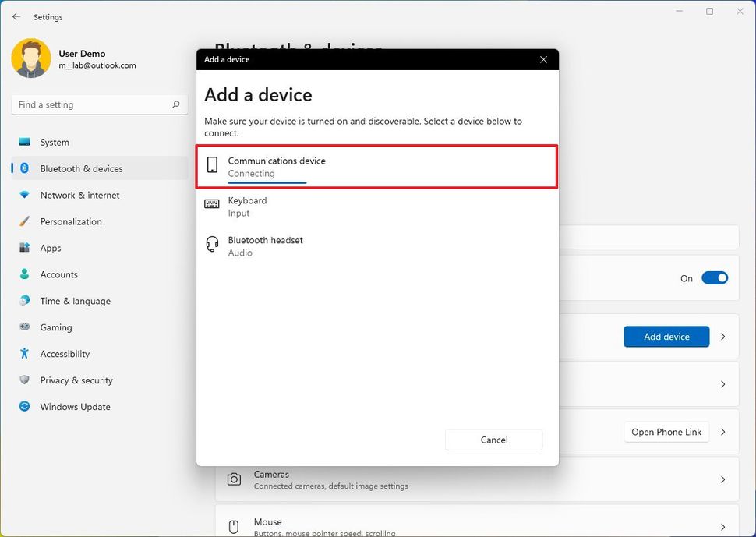Click the Find a setting search field
756x537 pixels.
(99, 104)
